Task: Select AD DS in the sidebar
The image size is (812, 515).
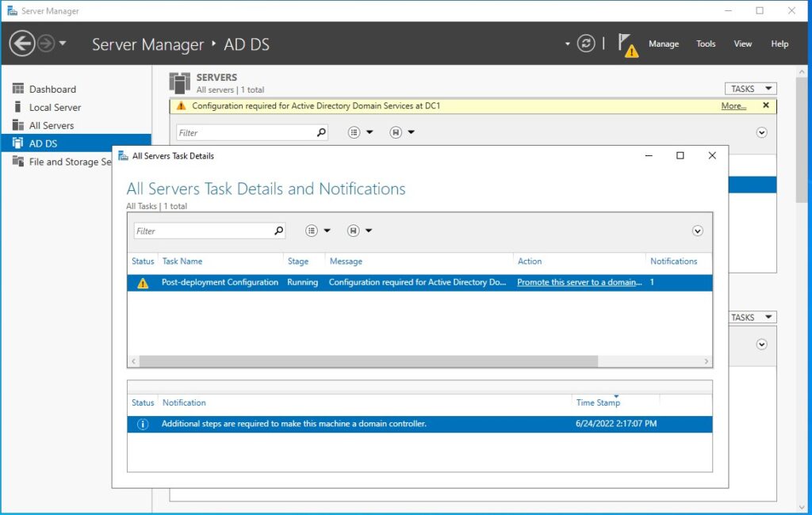Action: (76, 143)
